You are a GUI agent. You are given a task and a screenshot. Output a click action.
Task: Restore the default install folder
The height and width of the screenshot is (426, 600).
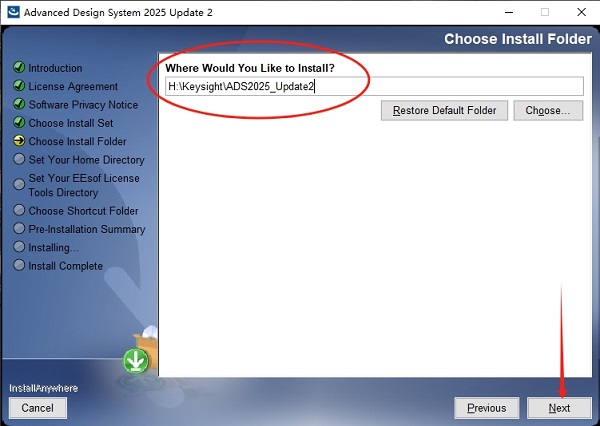click(444, 111)
